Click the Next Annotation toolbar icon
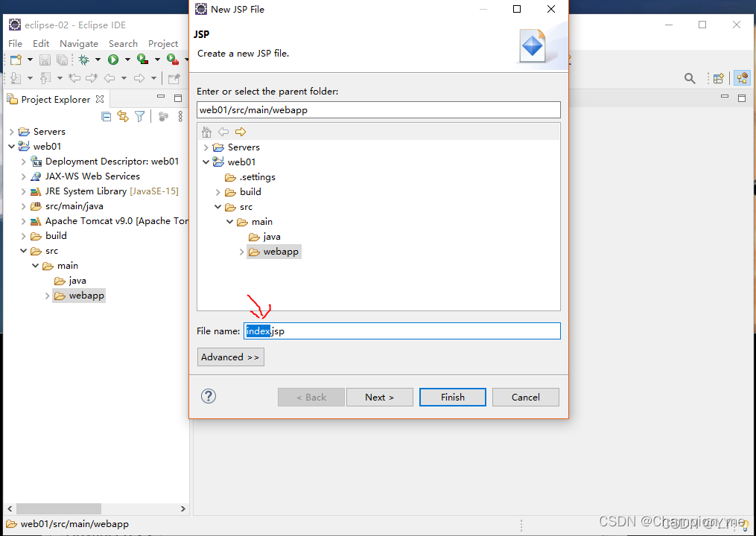Screen dimensions: 756x536 point(16,78)
